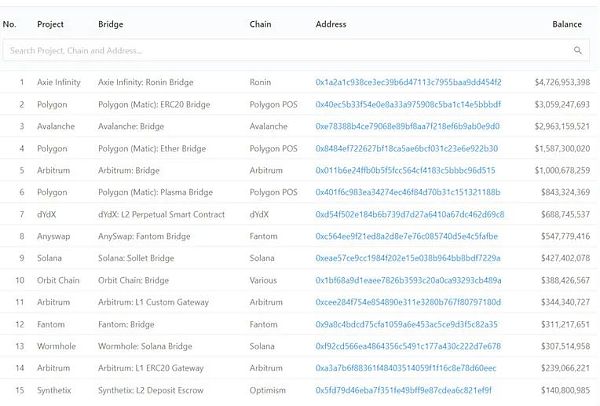The image size is (600, 406).
Task: Click the Project column header
Action: click(x=51, y=23)
